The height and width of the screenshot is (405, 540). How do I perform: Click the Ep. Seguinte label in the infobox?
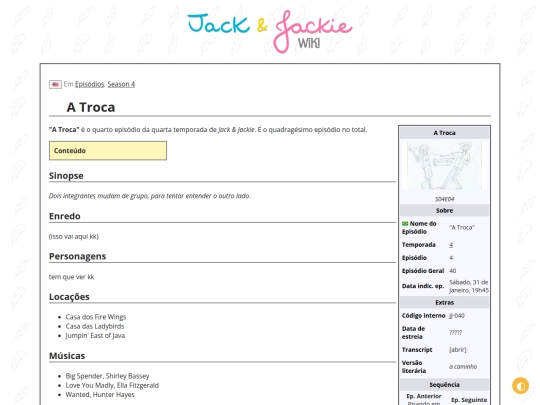[x=469, y=400]
